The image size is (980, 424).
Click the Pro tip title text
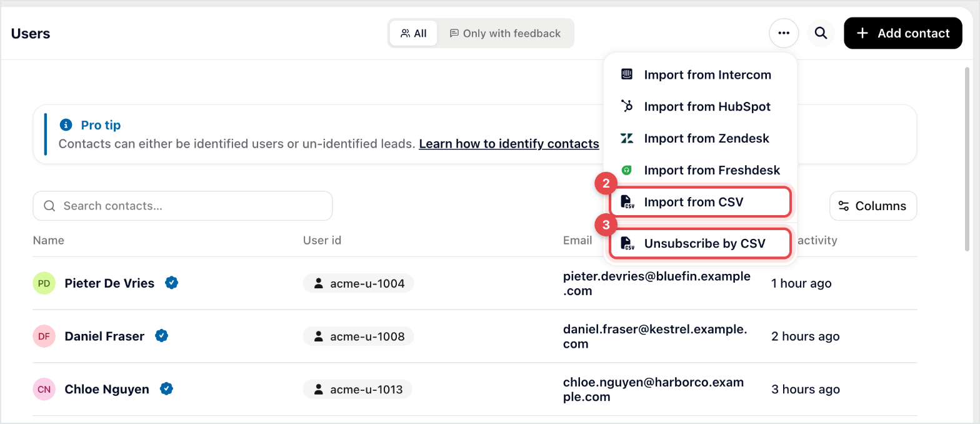(x=101, y=125)
